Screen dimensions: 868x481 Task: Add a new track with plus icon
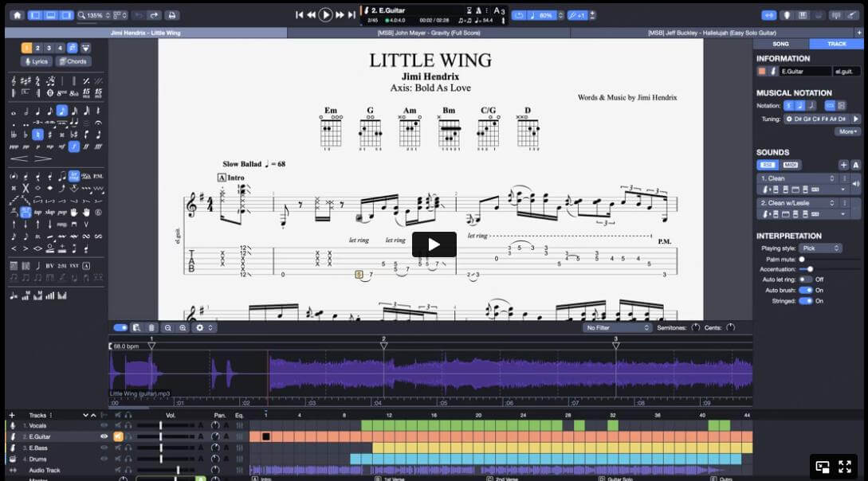point(12,415)
